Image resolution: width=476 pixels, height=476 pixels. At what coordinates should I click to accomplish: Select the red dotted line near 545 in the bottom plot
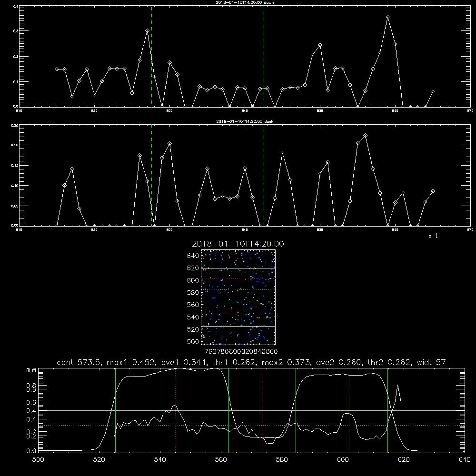tap(176, 410)
